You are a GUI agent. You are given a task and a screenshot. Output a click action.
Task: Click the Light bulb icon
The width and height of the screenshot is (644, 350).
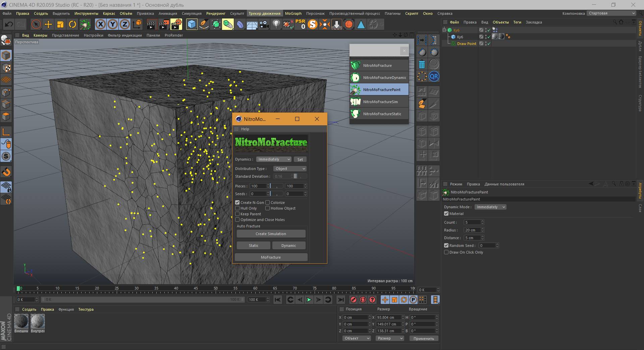[276, 24]
